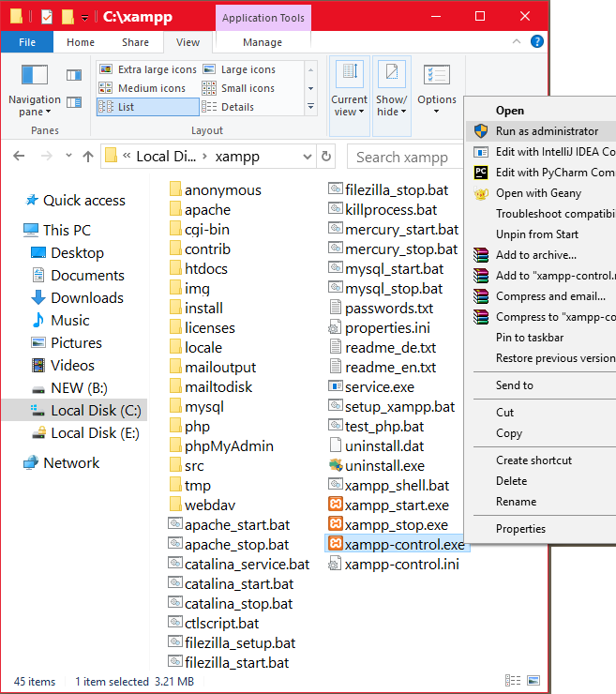The width and height of the screenshot is (616, 694).
Task: Switch to large thumbnails view in status bar
Action: click(533, 680)
